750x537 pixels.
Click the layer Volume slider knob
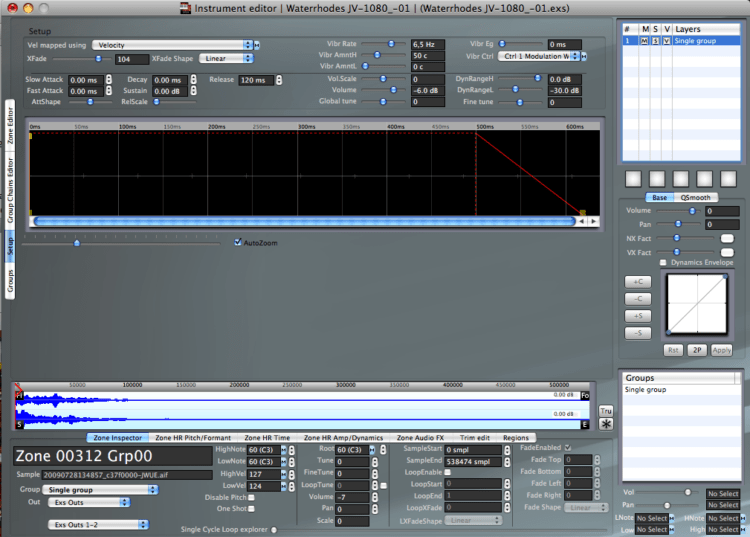[x=692, y=210]
